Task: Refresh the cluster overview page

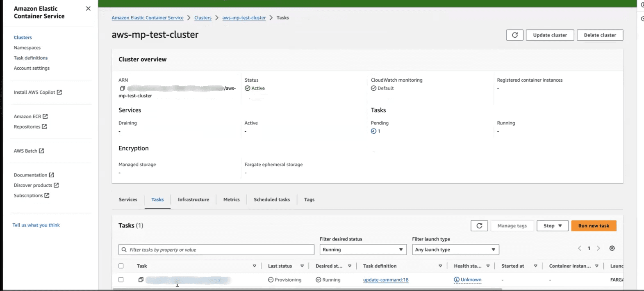Action: point(514,35)
